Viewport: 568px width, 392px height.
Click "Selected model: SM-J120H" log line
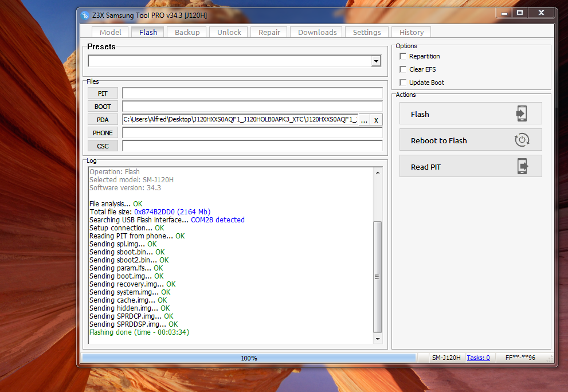pyautogui.click(x=131, y=180)
